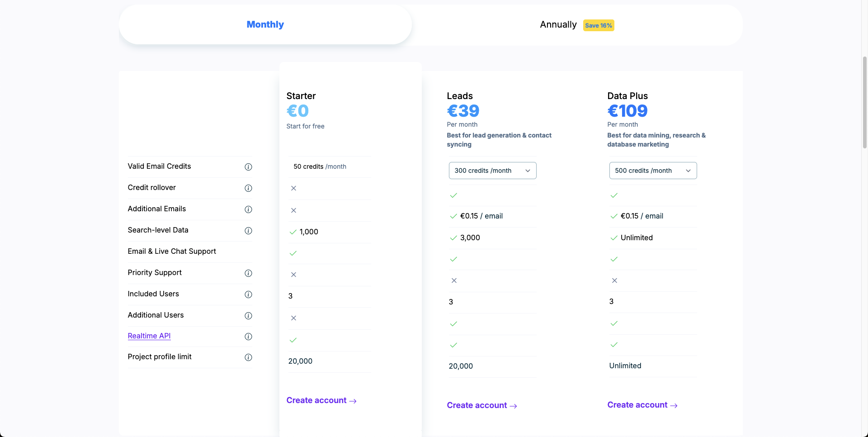
Task: Click Leads Realtime API checkmark
Action: pyautogui.click(x=453, y=345)
